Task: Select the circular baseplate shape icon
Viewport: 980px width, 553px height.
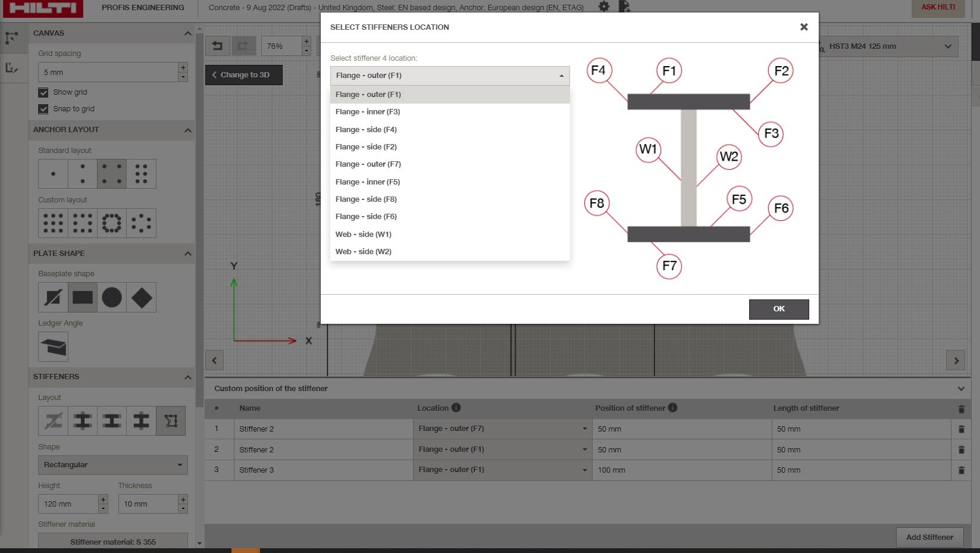Action: [x=112, y=297]
